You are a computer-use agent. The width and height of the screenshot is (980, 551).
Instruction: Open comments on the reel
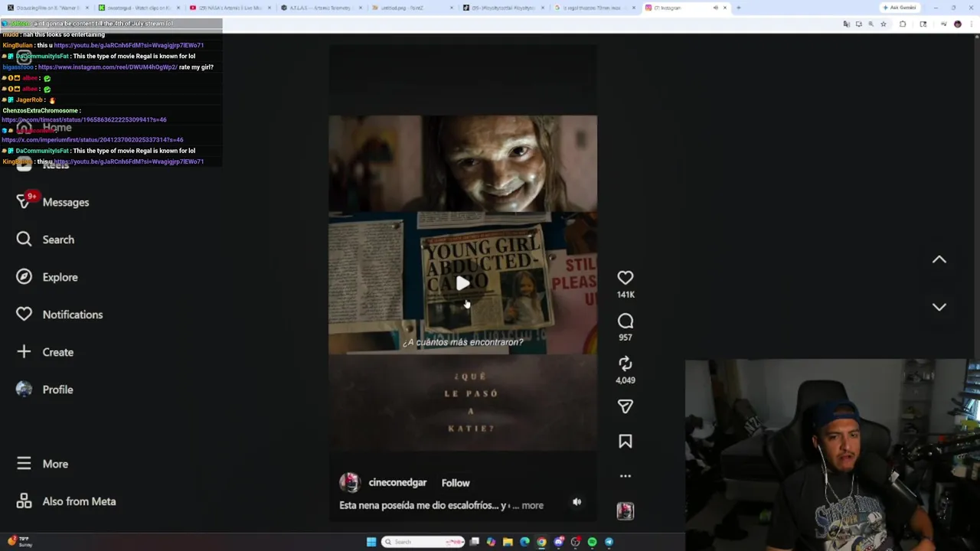tap(626, 321)
